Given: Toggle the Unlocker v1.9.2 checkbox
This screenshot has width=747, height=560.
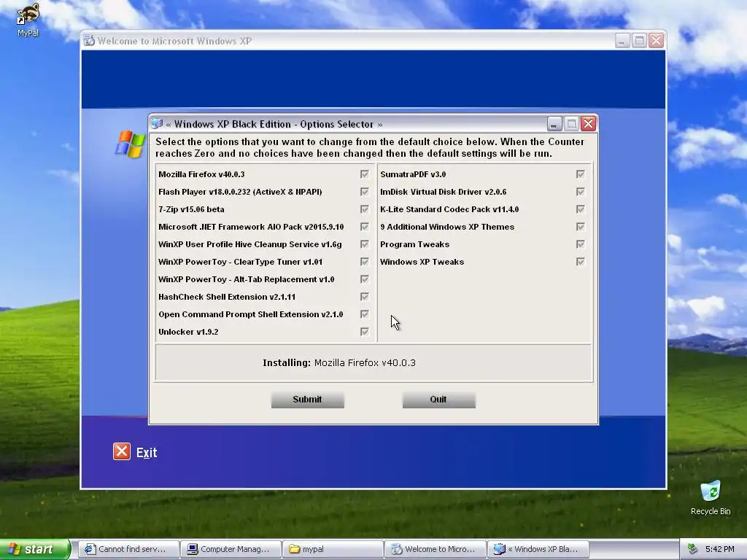Looking at the screenshot, I should [x=365, y=332].
